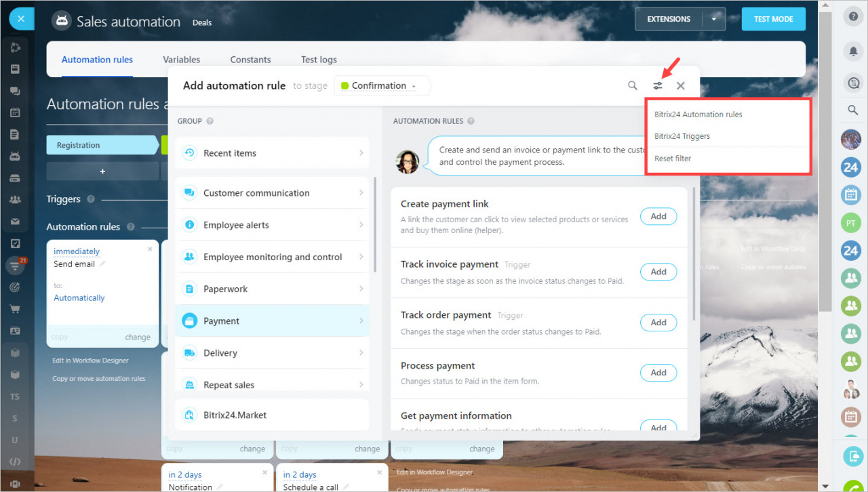This screenshot has width=868, height=492.
Task: Add the Process payment rule
Action: (x=658, y=373)
